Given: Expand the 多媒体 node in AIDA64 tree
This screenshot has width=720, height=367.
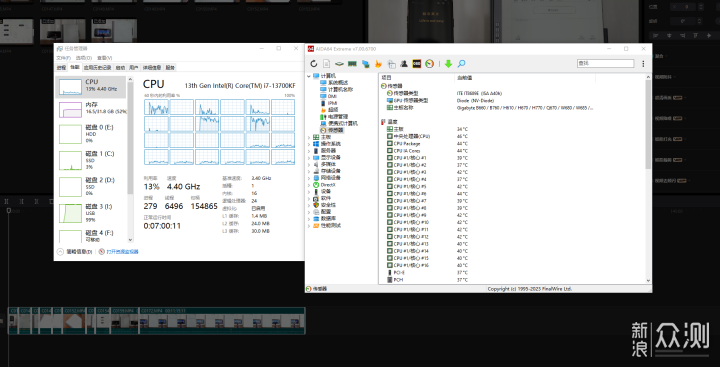Looking at the screenshot, I should pos(309,164).
